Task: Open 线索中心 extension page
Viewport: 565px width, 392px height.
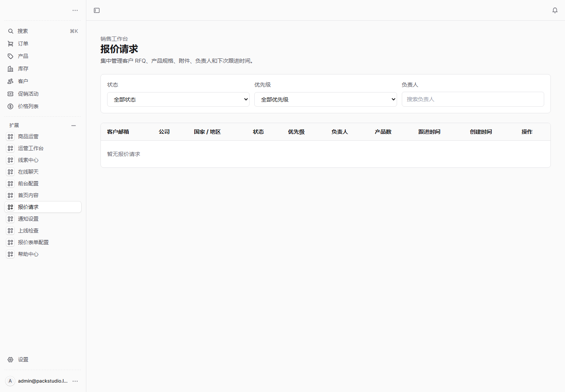Action: click(x=43, y=160)
